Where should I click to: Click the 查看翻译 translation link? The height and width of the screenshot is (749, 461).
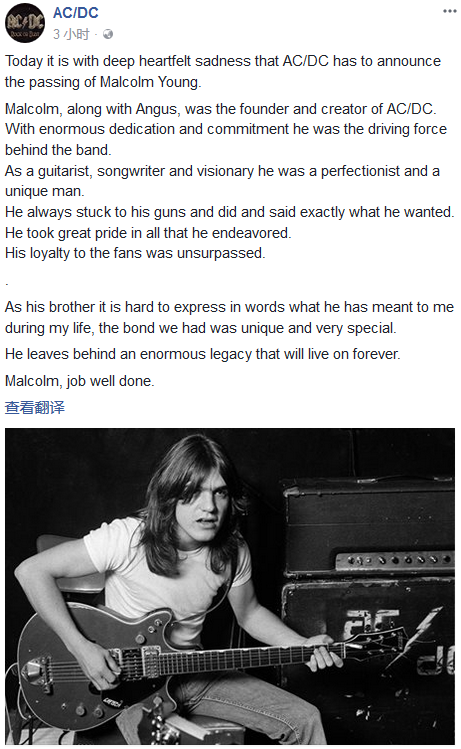point(34,407)
